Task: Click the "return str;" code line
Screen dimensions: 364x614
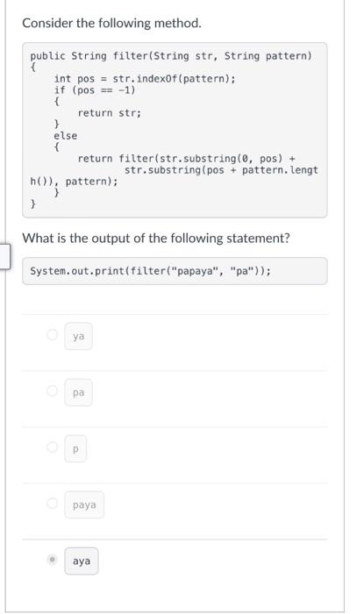Action: pos(109,113)
